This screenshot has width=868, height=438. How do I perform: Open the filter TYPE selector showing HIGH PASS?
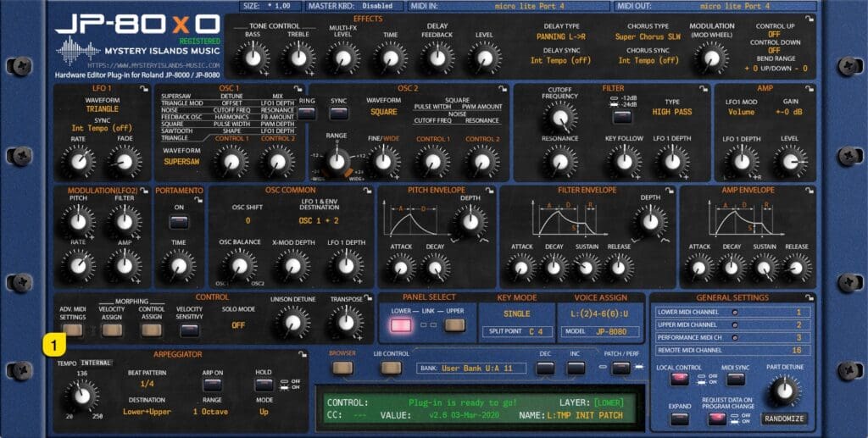point(672,112)
